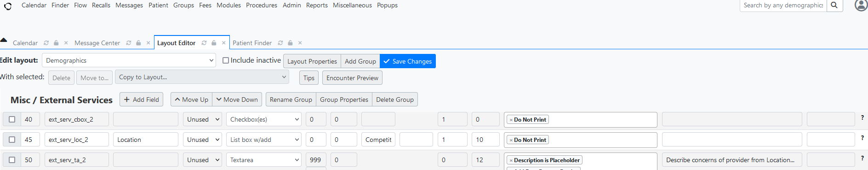Open the Edit layout Demographics dropdown
This screenshot has width=868, height=170.
point(129,60)
